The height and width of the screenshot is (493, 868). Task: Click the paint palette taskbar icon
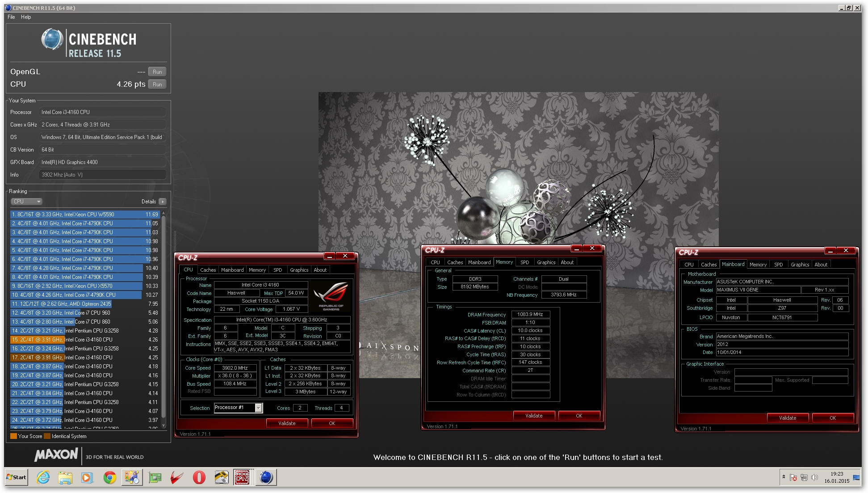132,477
